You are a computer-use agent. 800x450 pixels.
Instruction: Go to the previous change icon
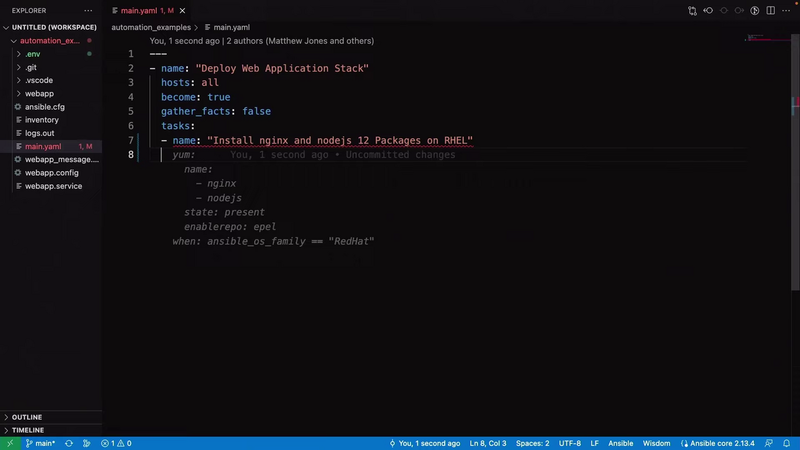point(708,10)
